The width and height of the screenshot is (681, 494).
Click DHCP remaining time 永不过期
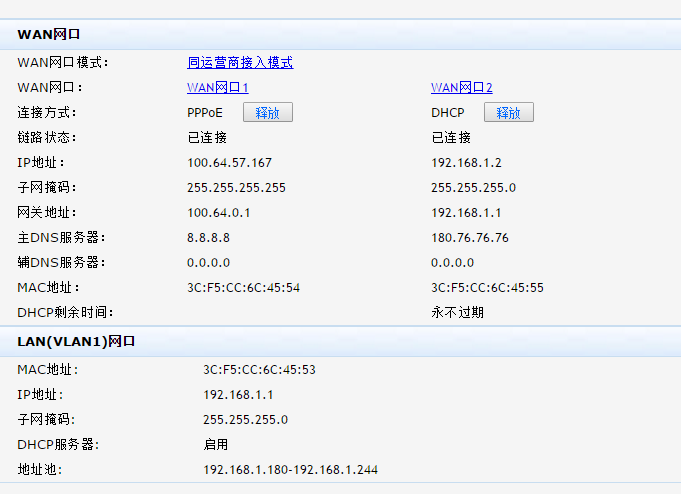click(x=457, y=312)
